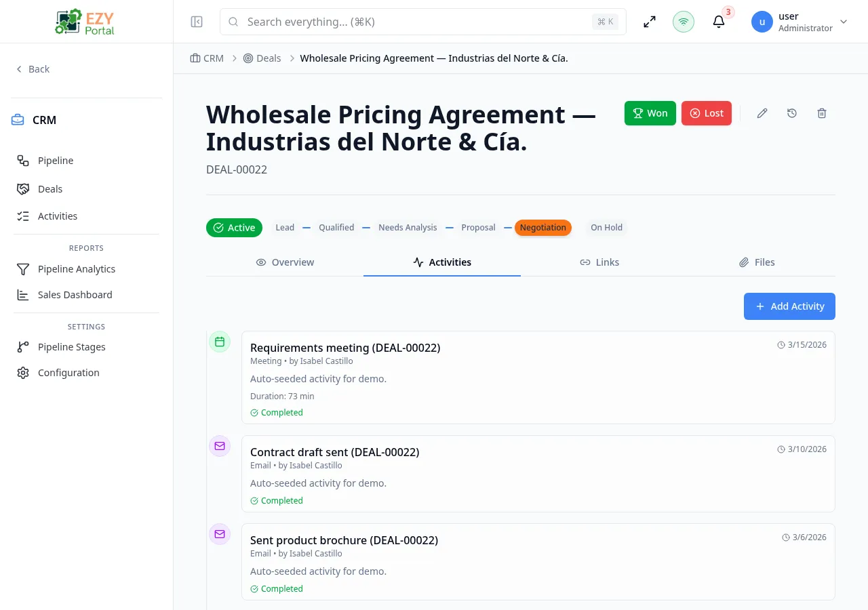Click the Pipeline Analytics funnel icon
The height and width of the screenshot is (610, 868).
click(23, 269)
